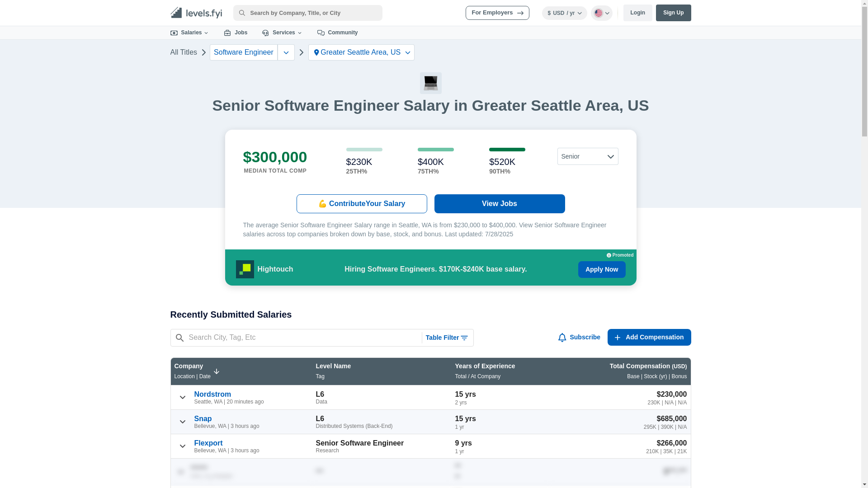This screenshot has height=488, width=868.
Task: Click the 25th percentile progress bar
Action: (x=364, y=150)
